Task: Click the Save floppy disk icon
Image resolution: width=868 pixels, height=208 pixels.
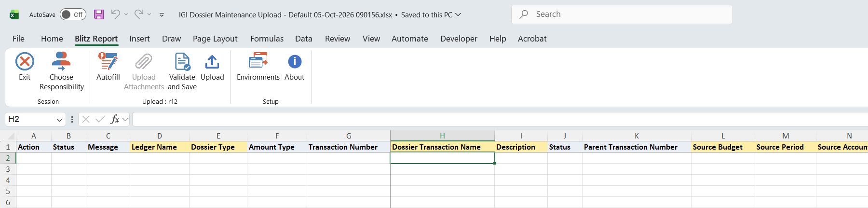Action: coord(99,14)
